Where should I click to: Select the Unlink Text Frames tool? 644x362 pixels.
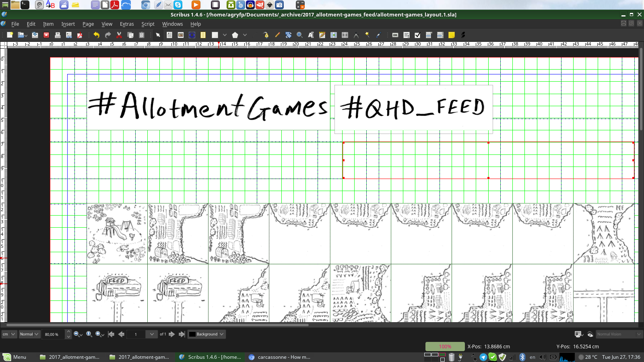click(x=345, y=35)
